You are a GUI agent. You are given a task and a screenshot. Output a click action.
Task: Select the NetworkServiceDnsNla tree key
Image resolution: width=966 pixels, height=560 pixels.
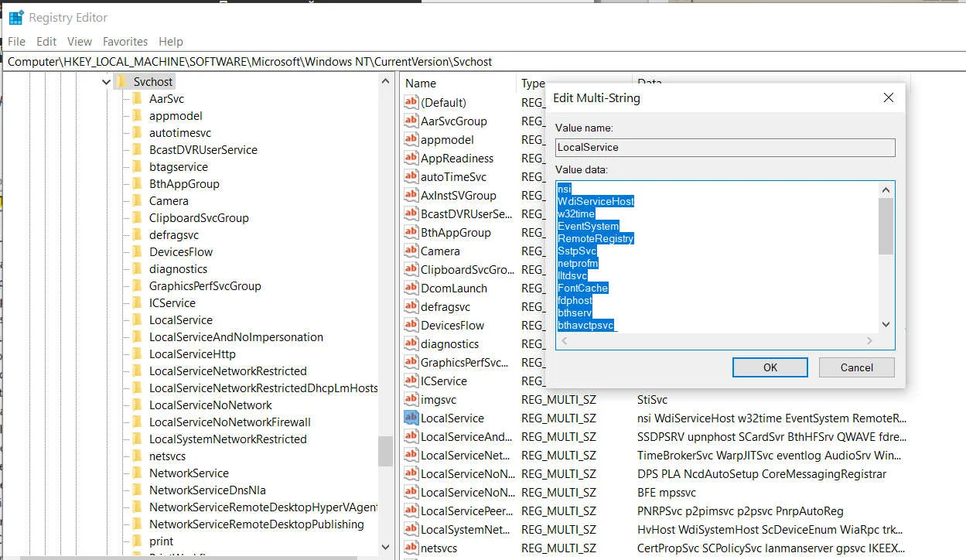tap(207, 490)
